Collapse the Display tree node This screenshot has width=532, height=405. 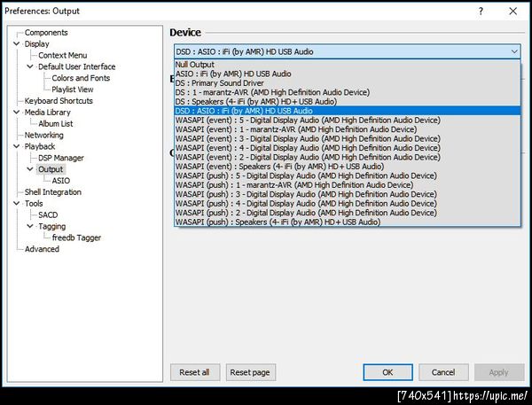click(x=16, y=43)
